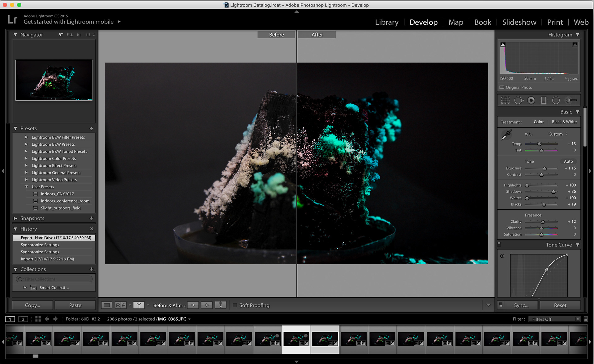Click the Reset button

[x=560, y=305]
